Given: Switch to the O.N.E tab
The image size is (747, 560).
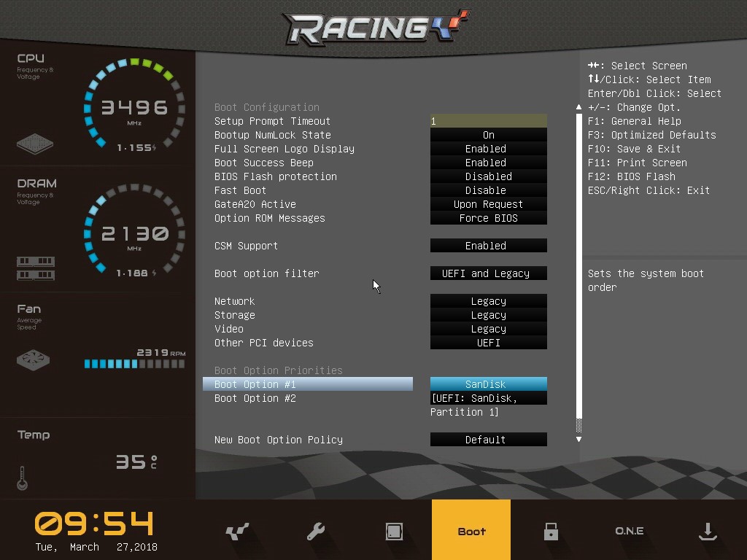Looking at the screenshot, I should pyautogui.click(x=629, y=531).
